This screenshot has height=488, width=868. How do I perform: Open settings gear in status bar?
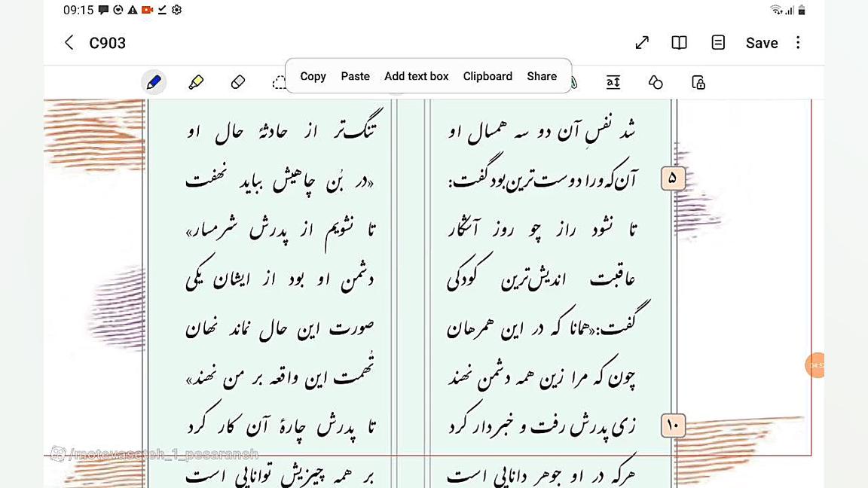tap(176, 10)
